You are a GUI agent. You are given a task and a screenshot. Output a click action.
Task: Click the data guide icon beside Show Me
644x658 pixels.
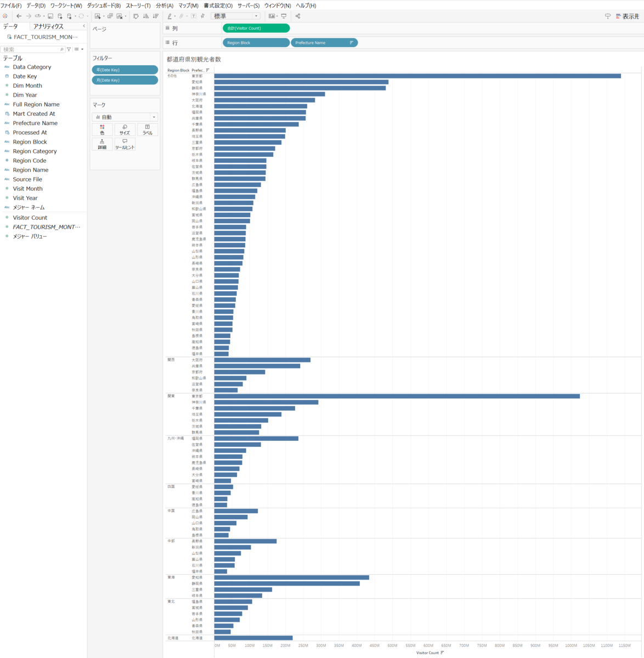(x=607, y=16)
